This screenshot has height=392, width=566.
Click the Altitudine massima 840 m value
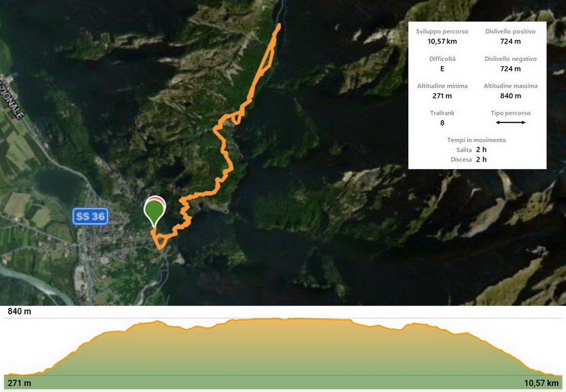click(x=510, y=96)
